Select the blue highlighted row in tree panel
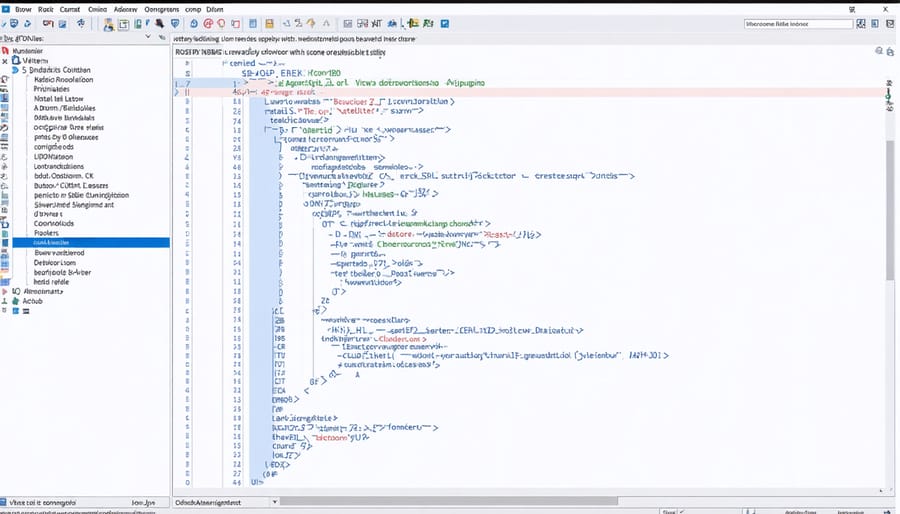Screen dimensions: 900x514 [x=91, y=243]
